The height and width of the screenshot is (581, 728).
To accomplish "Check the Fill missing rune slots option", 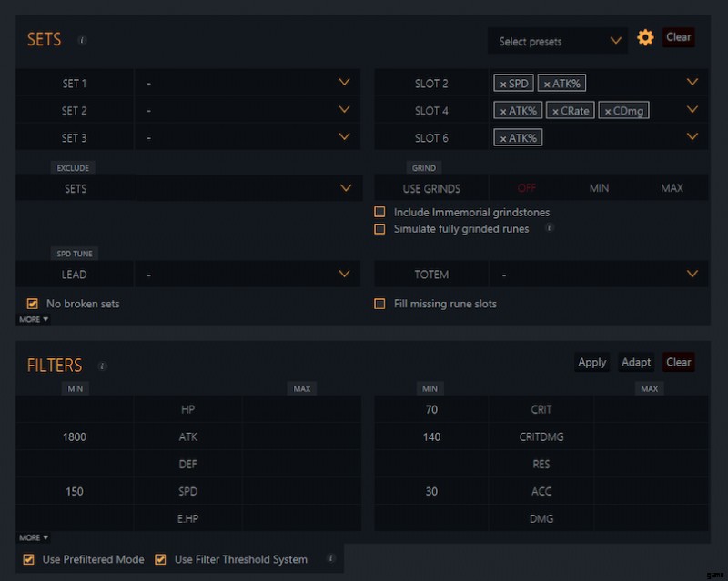I will coord(380,304).
